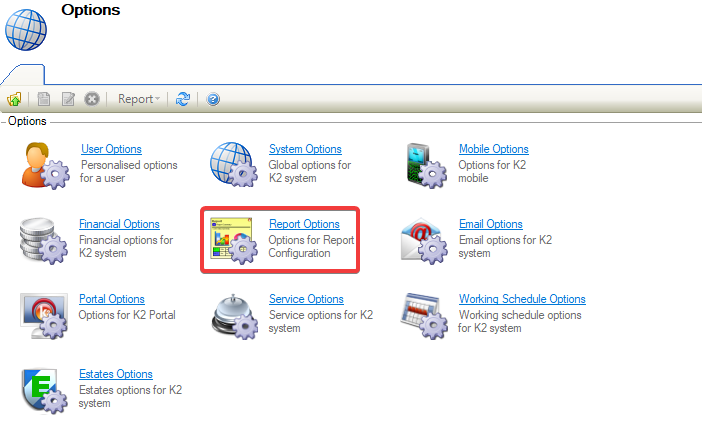Click the System Options globe icon
Viewport: 702px width, 430px height.
point(234,165)
